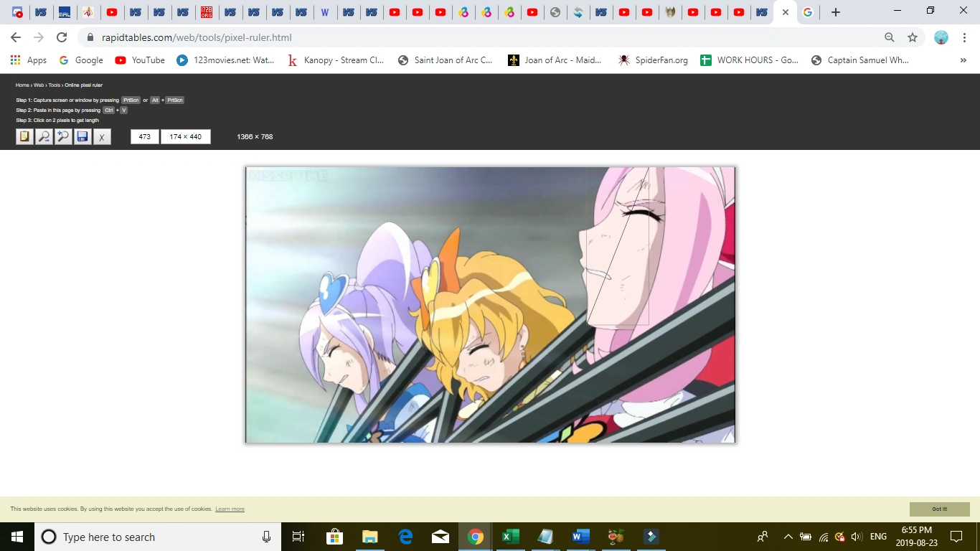The height and width of the screenshot is (551, 980).
Task: Click the browser forward arrow
Action: click(x=39, y=37)
